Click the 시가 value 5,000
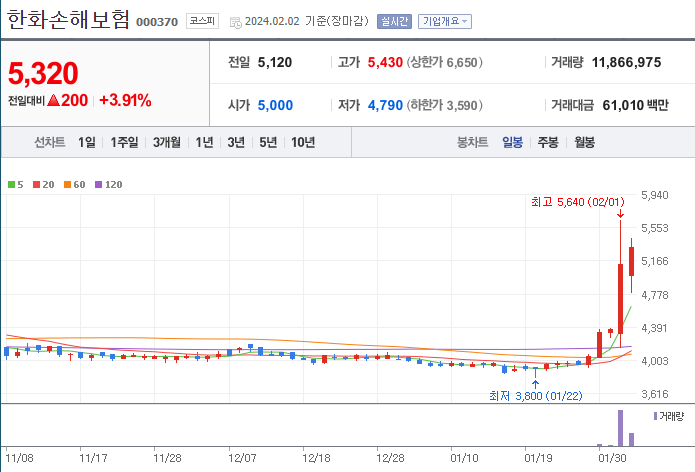The width and height of the screenshot is (695, 472). click(x=275, y=105)
